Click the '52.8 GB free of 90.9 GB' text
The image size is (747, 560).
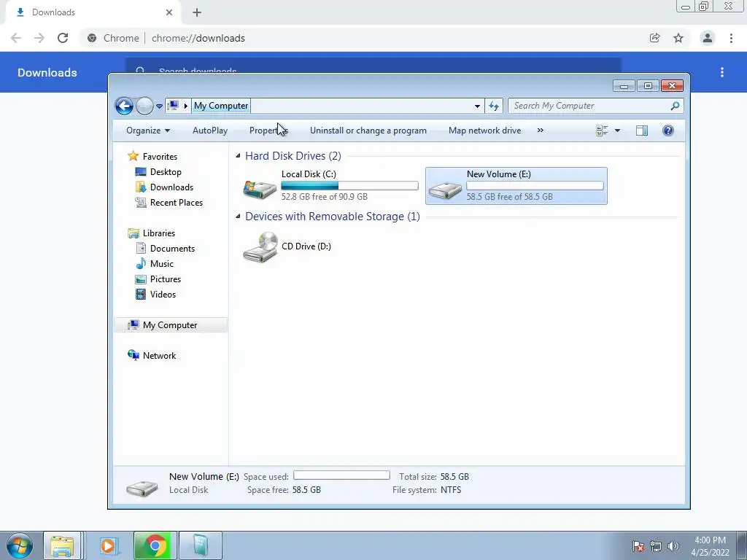tap(325, 197)
